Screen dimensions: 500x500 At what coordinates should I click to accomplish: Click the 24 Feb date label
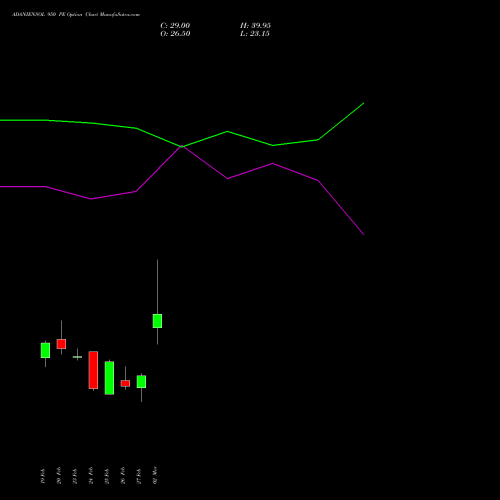click(x=91, y=476)
